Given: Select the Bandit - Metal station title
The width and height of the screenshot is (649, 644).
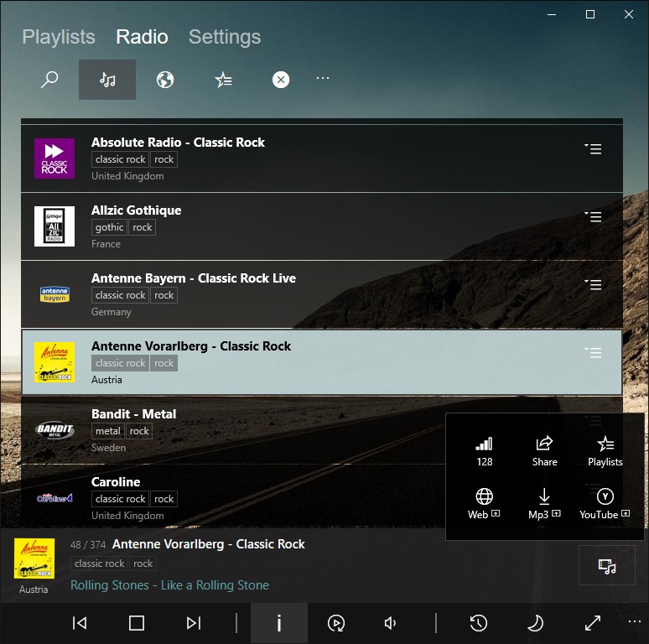Looking at the screenshot, I should point(133,414).
